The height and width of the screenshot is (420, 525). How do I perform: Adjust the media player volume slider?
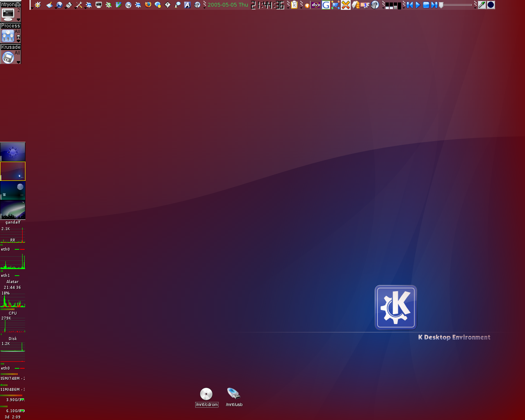(x=456, y=5)
